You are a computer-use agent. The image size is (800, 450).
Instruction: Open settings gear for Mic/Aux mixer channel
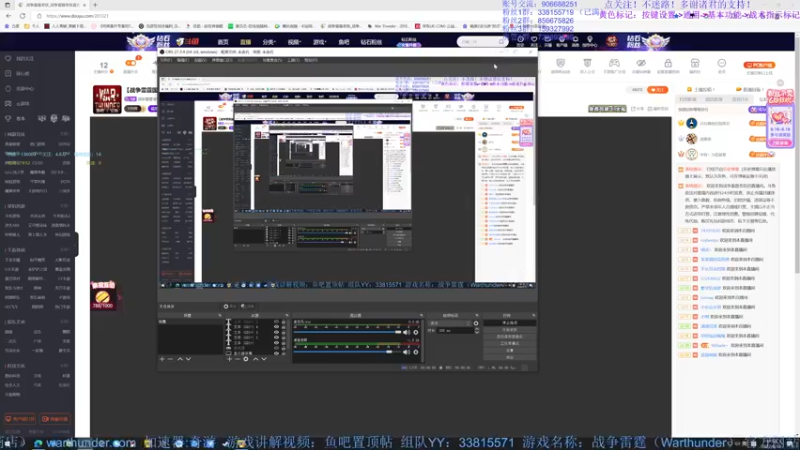(416, 332)
